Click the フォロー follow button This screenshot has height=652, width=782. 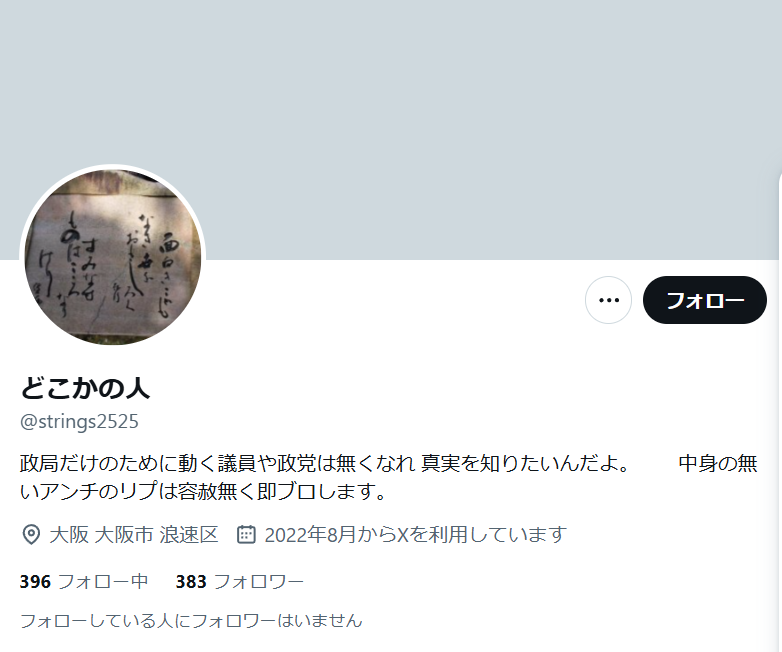(704, 300)
